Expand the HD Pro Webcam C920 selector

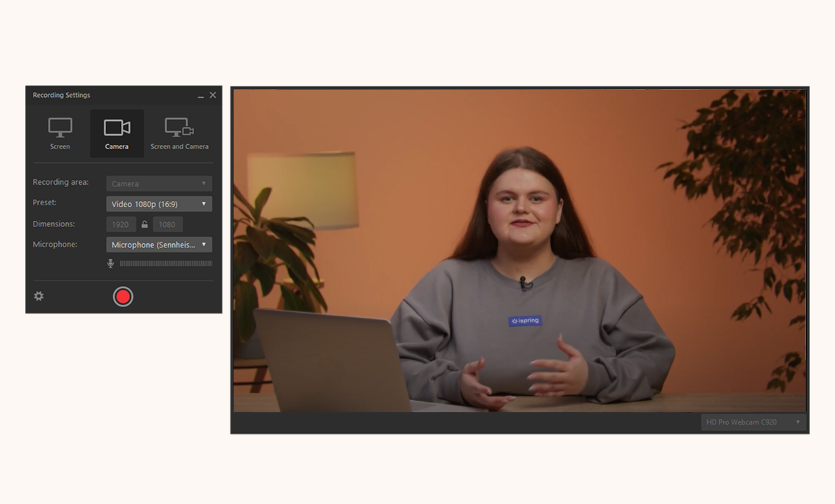(753, 422)
